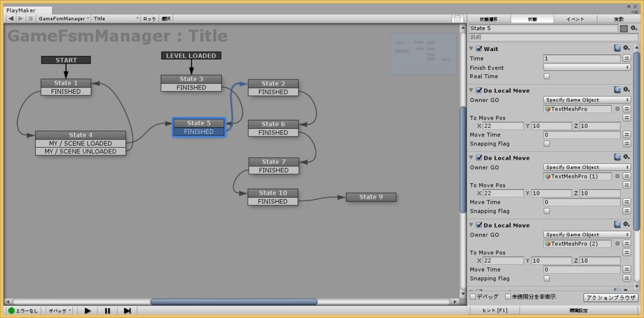Screen dimensions: 644x318
Task: Go forward with the right arrow navigation button
Action: tap(21, 18)
